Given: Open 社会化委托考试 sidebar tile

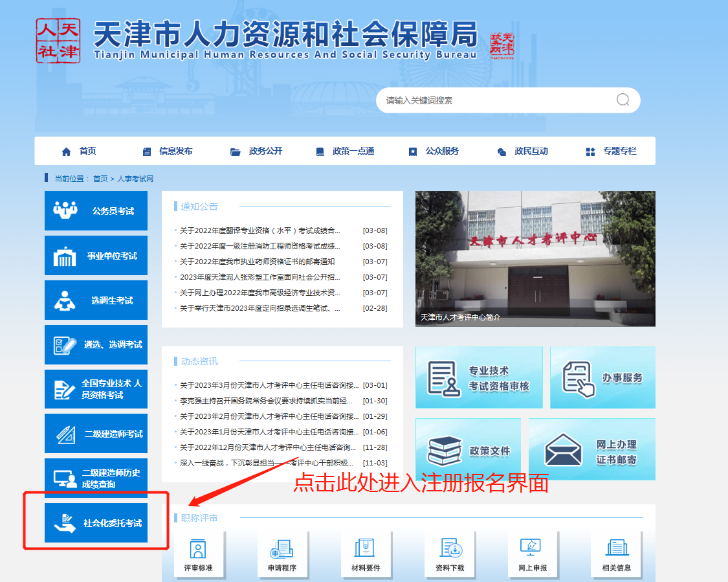Looking at the screenshot, I should point(96,522).
